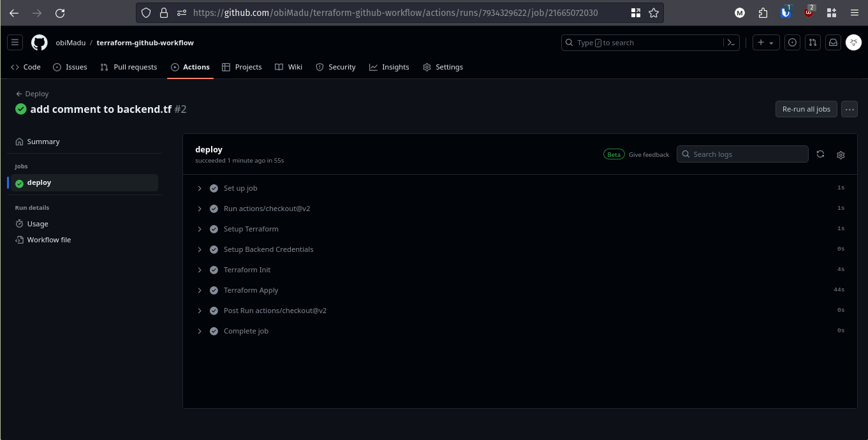Image resolution: width=868 pixels, height=440 pixels.
Task: Open the Code tab
Action: click(26, 67)
